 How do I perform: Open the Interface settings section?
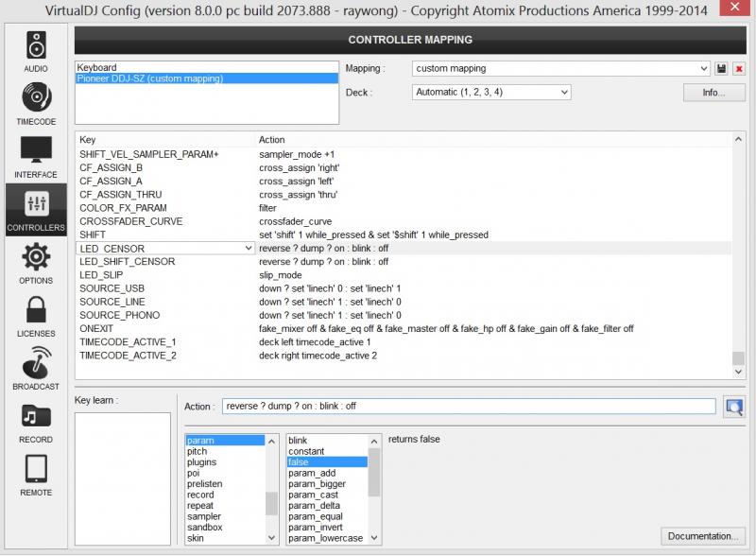click(x=36, y=156)
